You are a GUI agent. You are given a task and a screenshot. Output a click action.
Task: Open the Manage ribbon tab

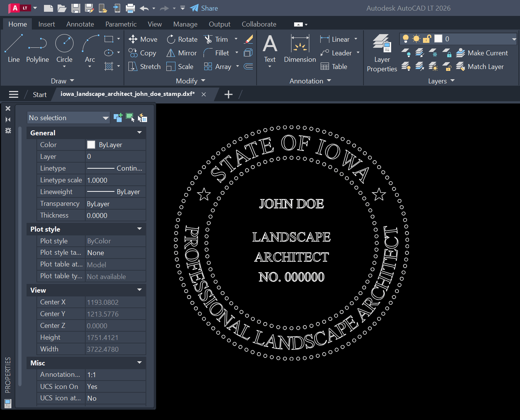point(185,24)
